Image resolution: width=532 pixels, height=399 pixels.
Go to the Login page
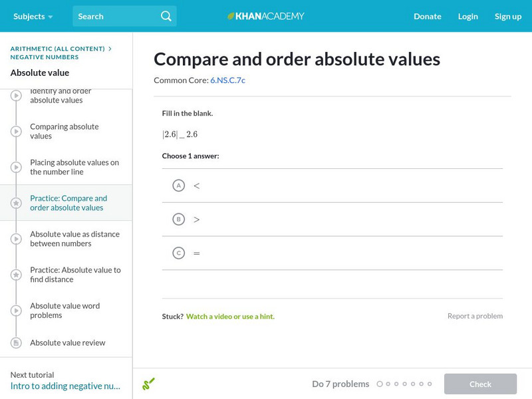(x=467, y=16)
